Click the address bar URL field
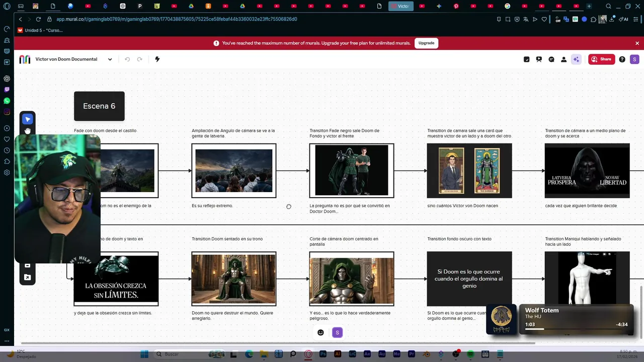 click(177, 19)
